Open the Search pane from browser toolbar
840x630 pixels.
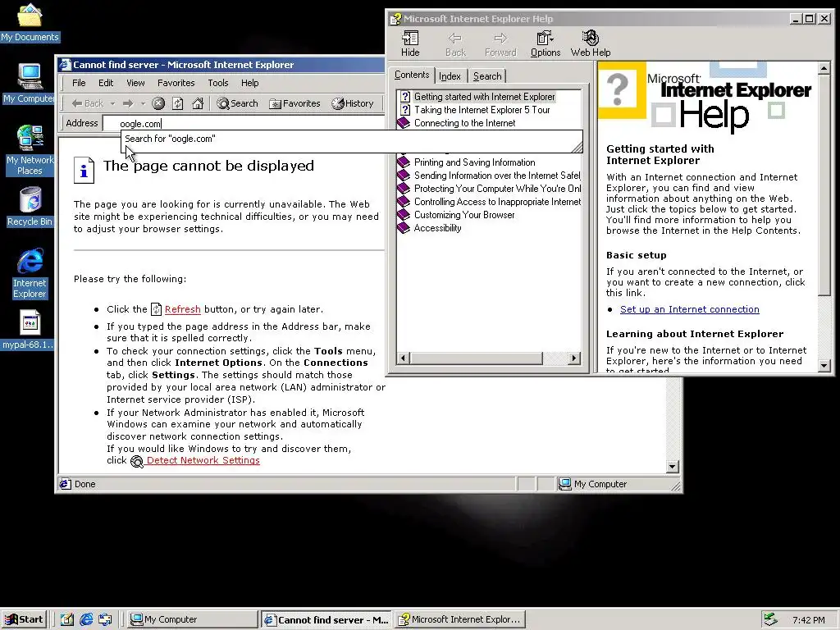(237, 103)
